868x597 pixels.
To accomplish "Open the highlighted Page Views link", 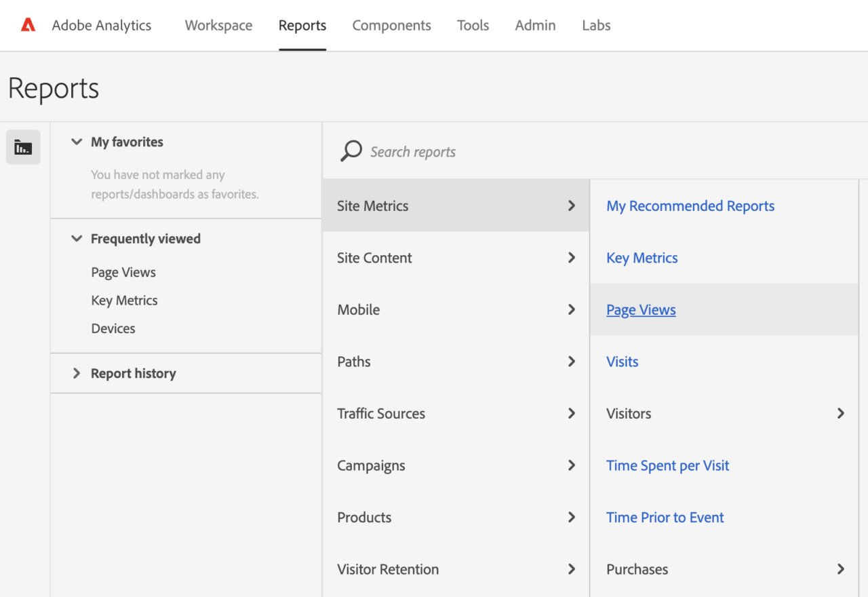I will coord(641,309).
